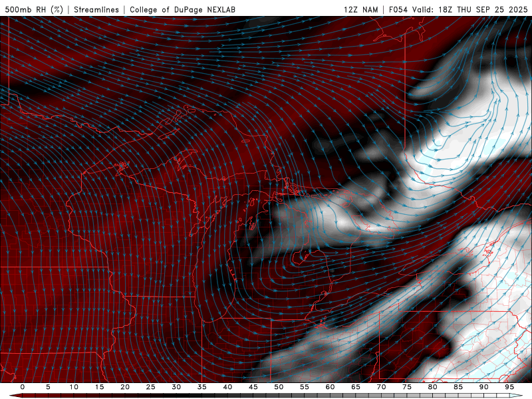
Task: Click the "0" label on the color scale
Action: [x=23, y=387]
